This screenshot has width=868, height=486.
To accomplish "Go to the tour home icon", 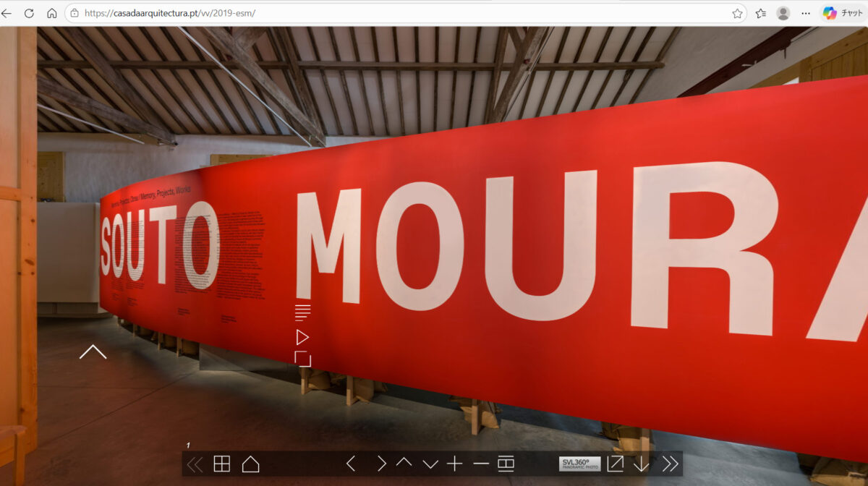I will point(250,464).
